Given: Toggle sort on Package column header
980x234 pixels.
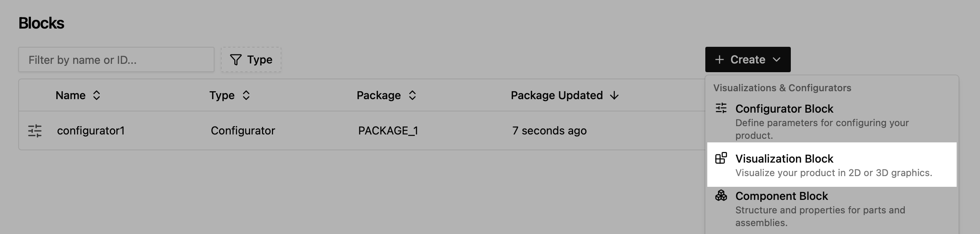Looking at the screenshot, I should [x=386, y=95].
